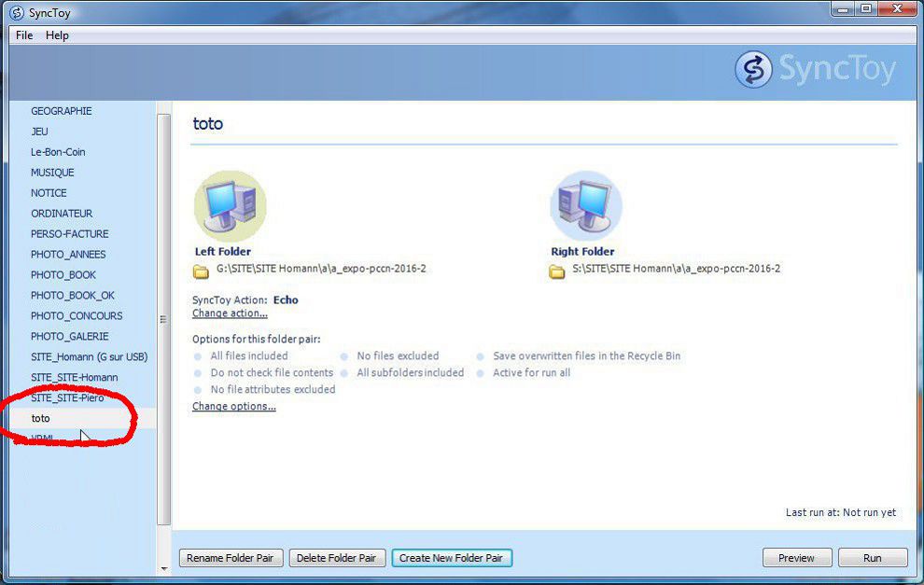Click the right folder path S:\SITE\SITE Homann
Viewport: 924px width, 585px height.
click(677, 269)
